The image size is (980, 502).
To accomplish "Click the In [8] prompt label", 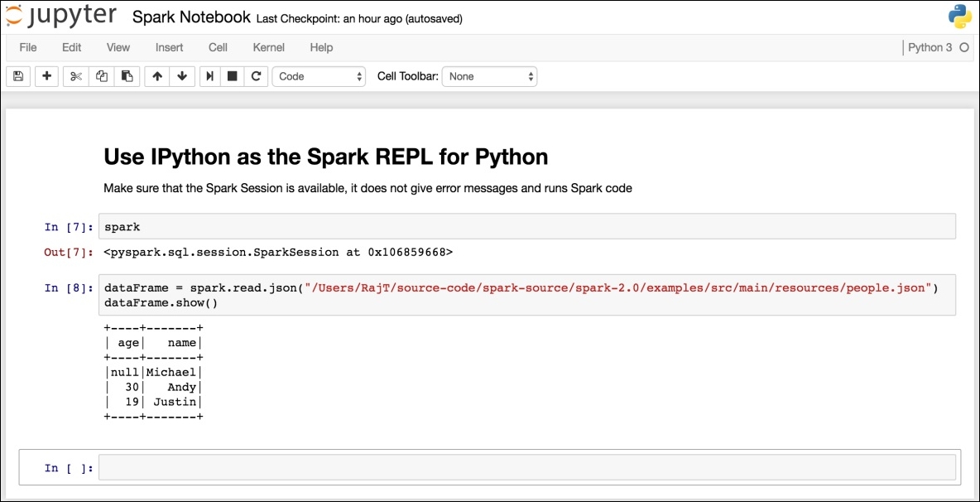I will tap(69, 287).
